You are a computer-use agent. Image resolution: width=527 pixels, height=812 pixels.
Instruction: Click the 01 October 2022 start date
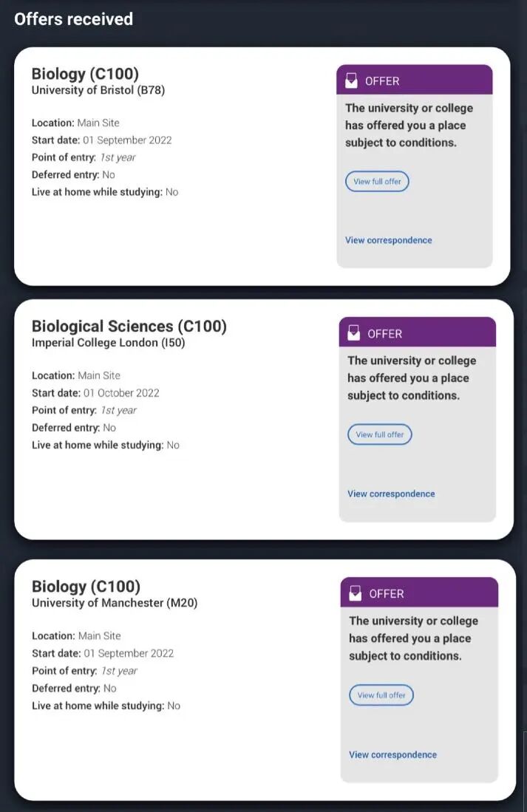click(x=121, y=393)
